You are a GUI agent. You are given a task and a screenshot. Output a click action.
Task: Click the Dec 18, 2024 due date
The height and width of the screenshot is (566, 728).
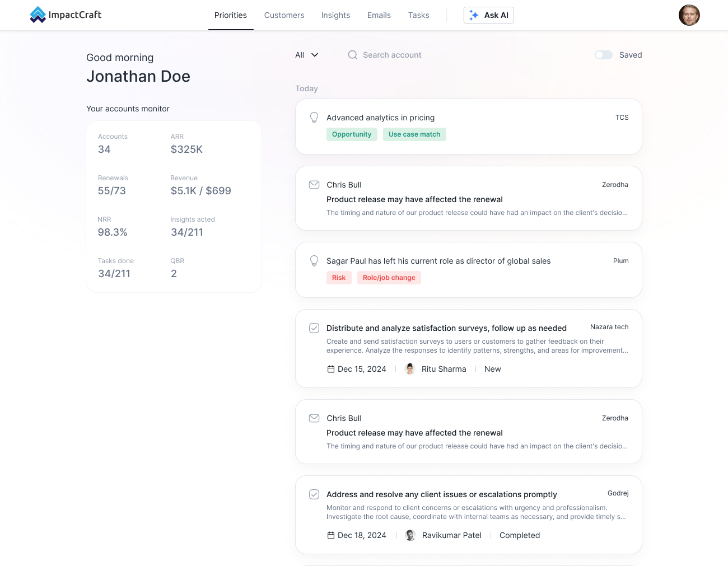tap(362, 535)
